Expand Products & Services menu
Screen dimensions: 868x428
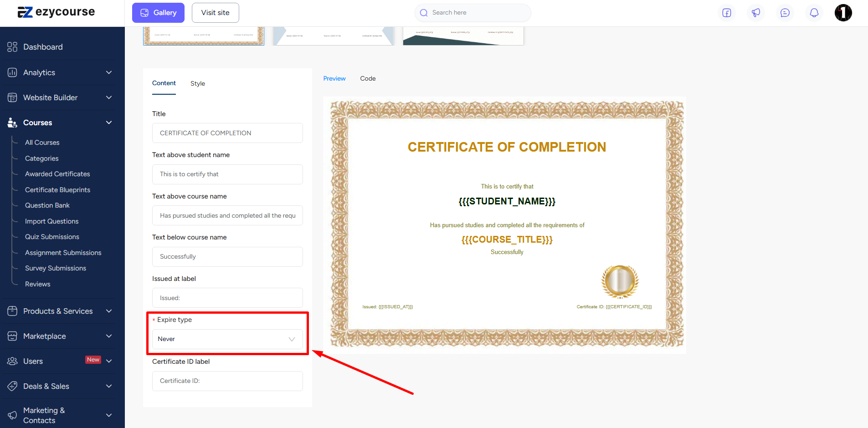(109, 311)
